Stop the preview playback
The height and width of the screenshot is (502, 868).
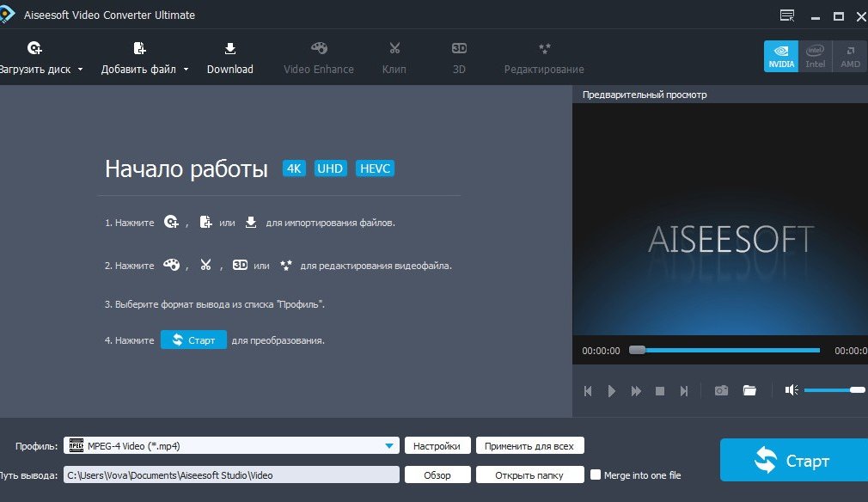(x=660, y=391)
